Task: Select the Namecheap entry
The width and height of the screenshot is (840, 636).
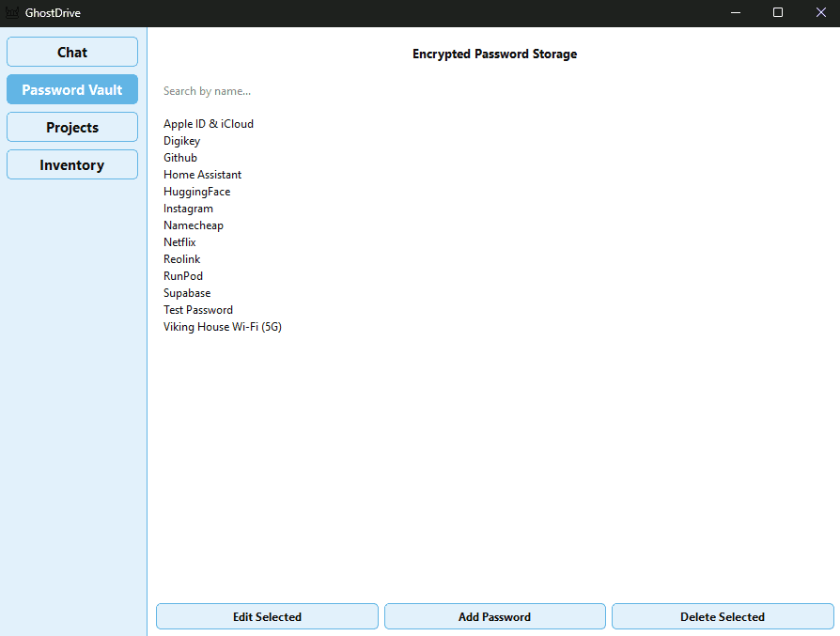Action: coord(194,225)
